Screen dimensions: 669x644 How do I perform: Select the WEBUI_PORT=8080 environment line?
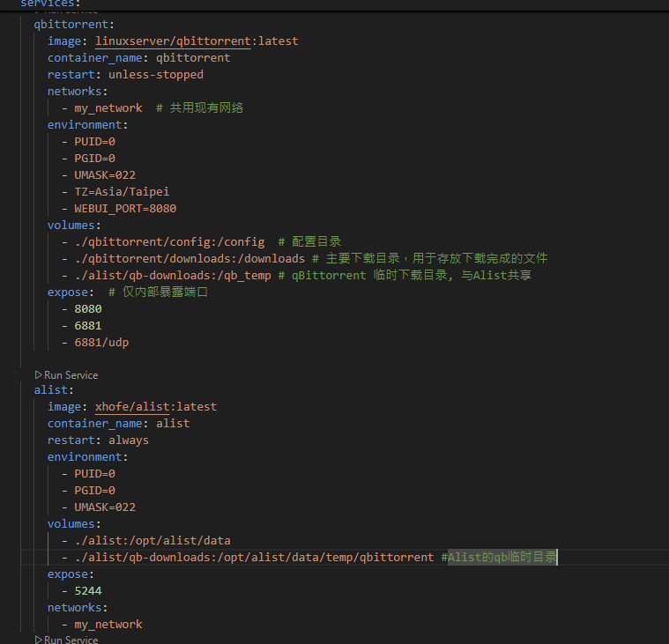pyautogui.click(x=125, y=209)
